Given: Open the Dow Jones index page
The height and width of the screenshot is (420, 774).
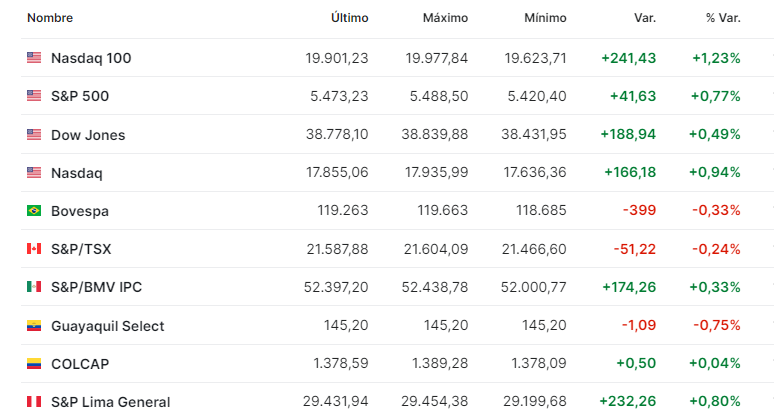Looking at the screenshot, I should pos(88,135).
